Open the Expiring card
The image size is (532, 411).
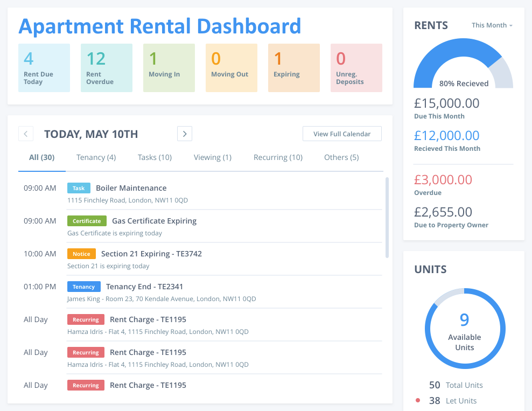pyautogui.click(x=294, y=68)
